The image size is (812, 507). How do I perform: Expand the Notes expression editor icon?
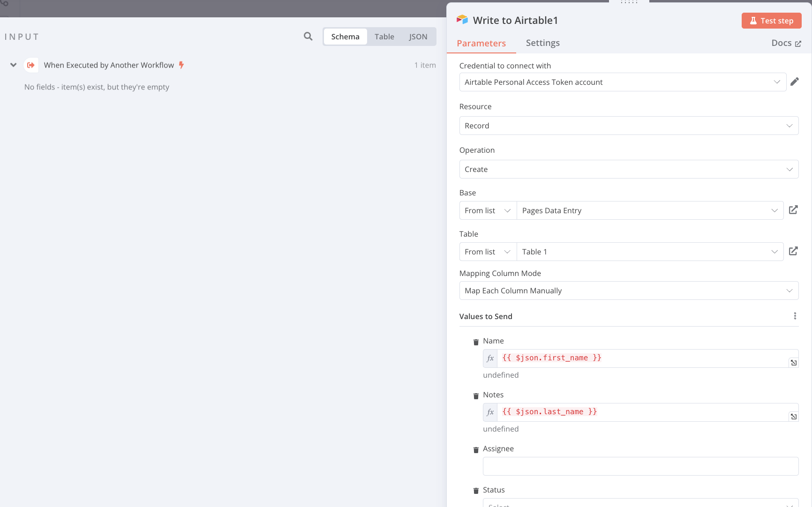[793, 417]
